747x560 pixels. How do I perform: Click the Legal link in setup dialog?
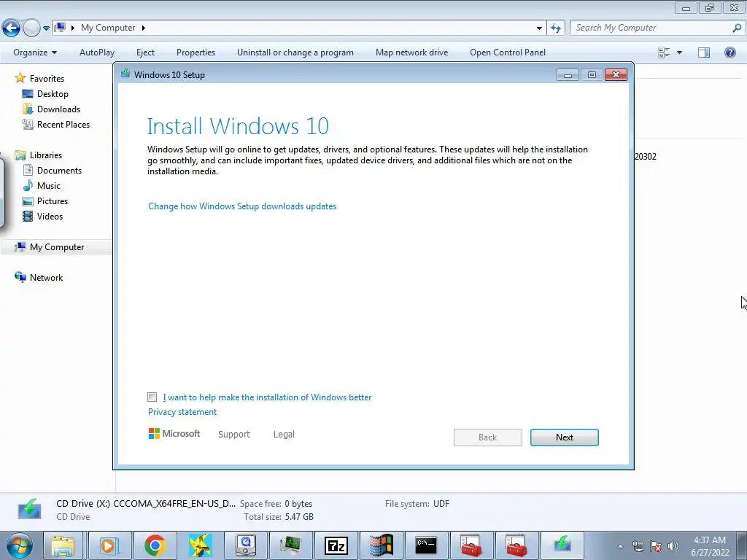284,435
